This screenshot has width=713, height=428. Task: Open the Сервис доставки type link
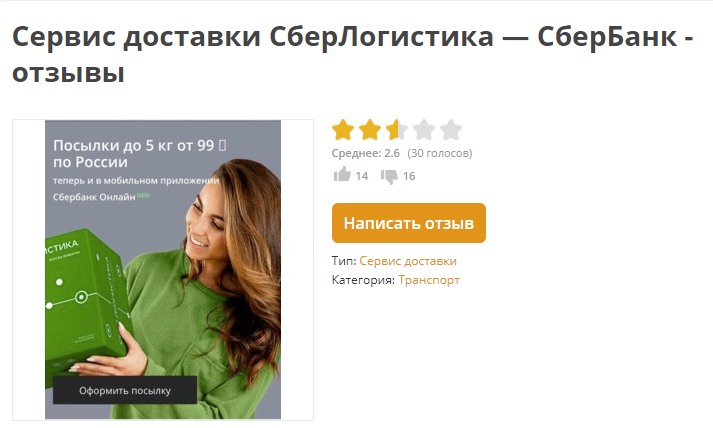pos(408,261)
